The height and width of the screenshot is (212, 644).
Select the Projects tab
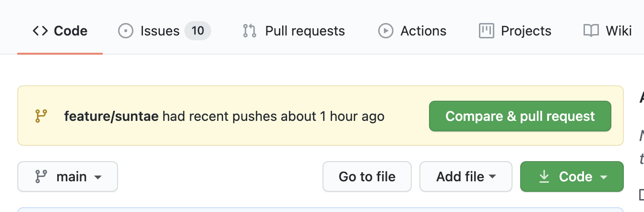(526, 31)
